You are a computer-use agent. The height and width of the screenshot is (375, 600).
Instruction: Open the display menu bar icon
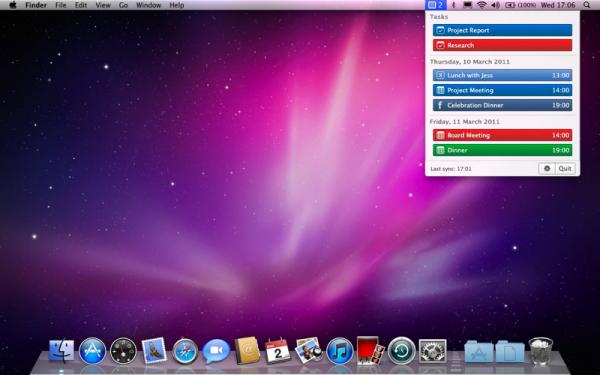pos(468,5)
